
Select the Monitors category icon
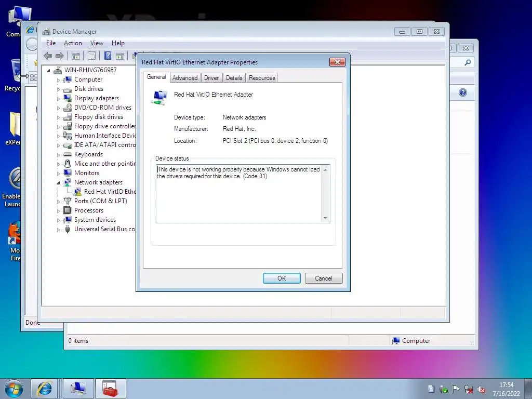click(68, 172)
